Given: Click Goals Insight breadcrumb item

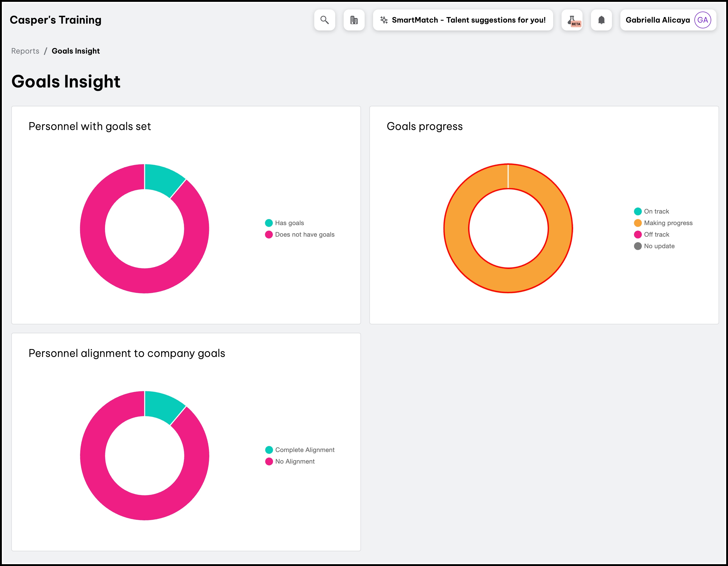Looking at the screenshot, I should (x=76, y=51).
